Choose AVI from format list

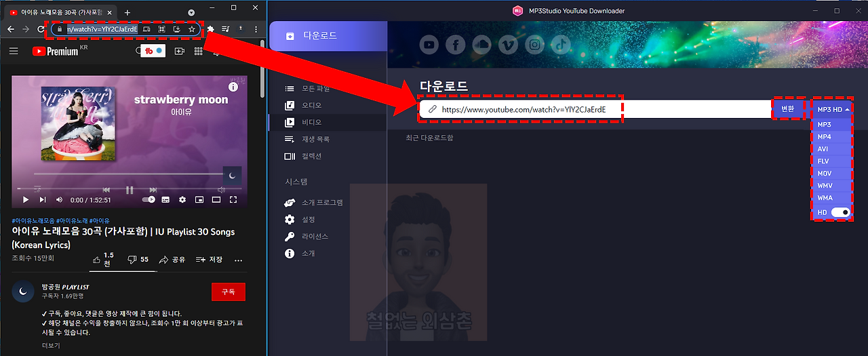833,149
